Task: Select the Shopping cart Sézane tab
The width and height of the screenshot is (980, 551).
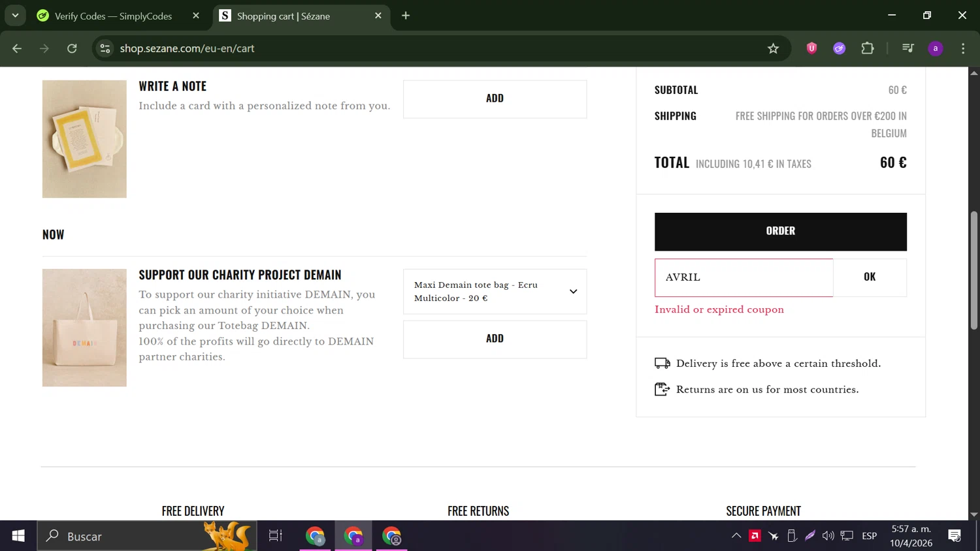Action: click(x=283, y=16)
